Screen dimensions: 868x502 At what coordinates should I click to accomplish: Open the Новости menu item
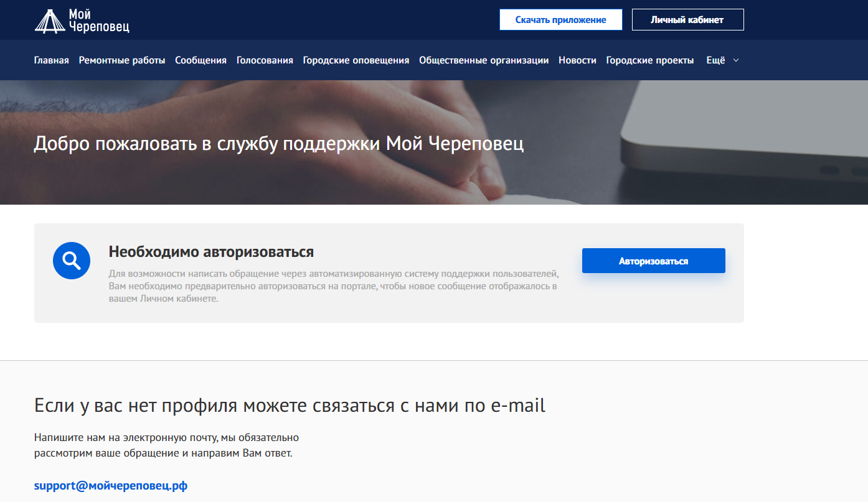coord(577,60)
